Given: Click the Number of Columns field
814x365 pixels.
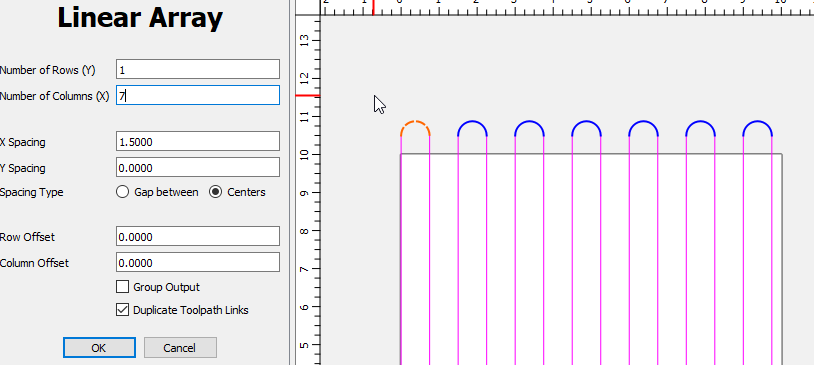Looking at the screenshot, I should pyautogui.click(x=198, y=96).
